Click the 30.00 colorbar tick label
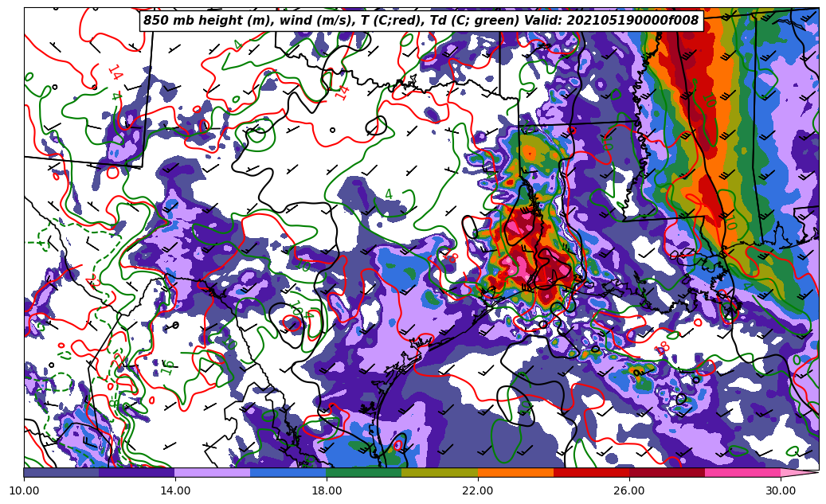This screenshot has width=826, height=504. coord(781,490)
